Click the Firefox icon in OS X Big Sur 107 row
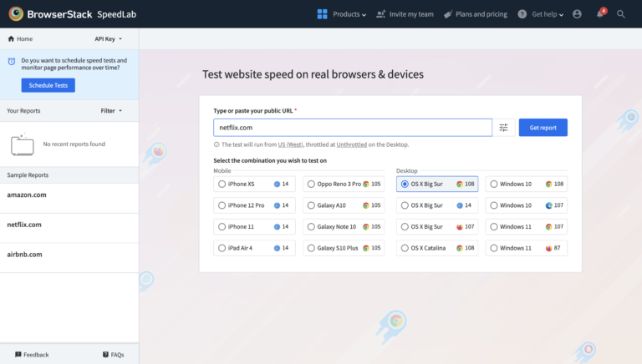The image size is (642, 364). tap(460, 226)
